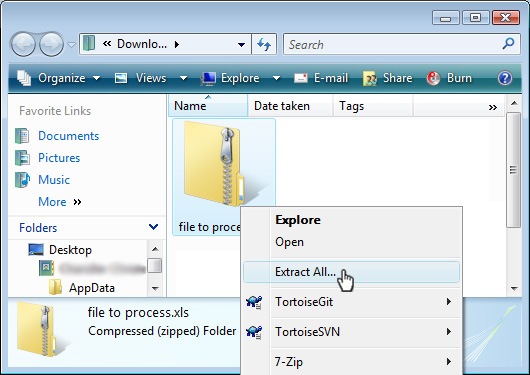Click the folder tree scroll down arrow
The image size is (530, 375).
tap(155, 288)
